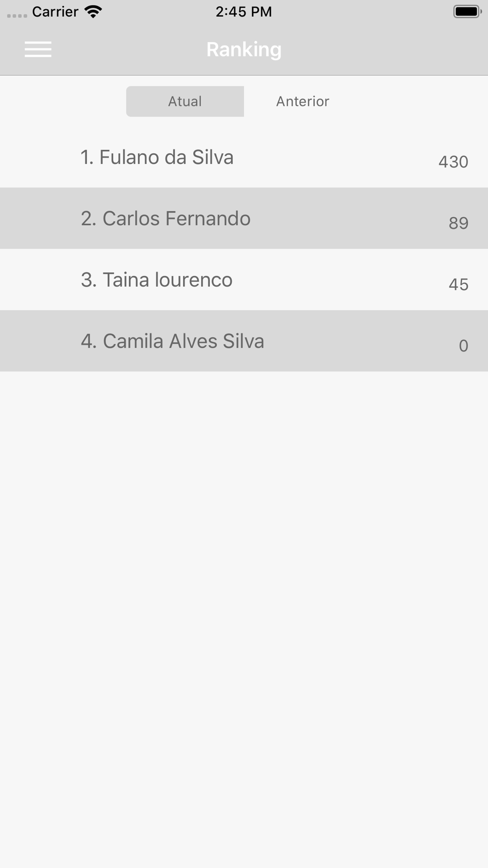Switch to the Atual tab
The height and width of the screenshot is (868, 488).
pyautogui.click(x=185, y=102)
